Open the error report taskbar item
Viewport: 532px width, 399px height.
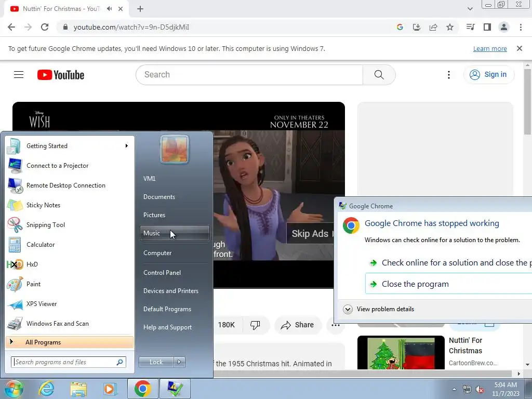tap(175, 389)
